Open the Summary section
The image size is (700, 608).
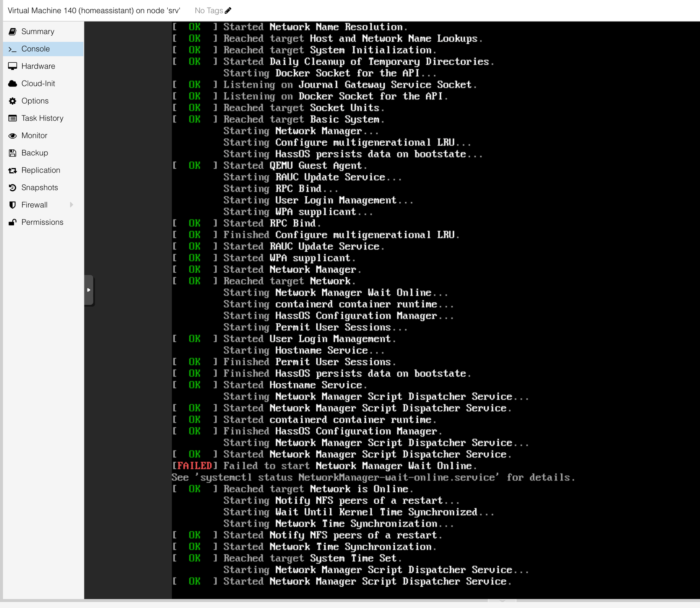pos(43,32)
